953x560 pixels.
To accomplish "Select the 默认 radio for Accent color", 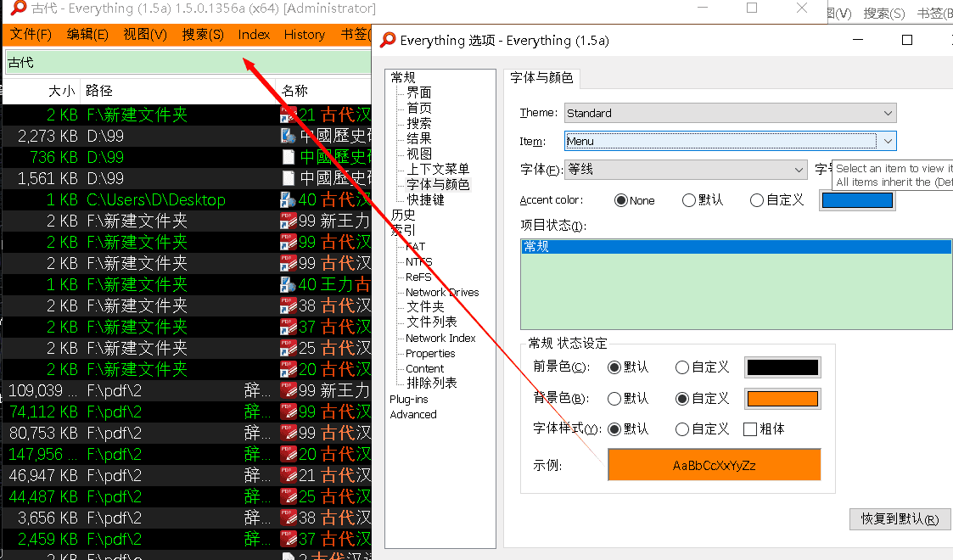I will click(x=689, y=200).
